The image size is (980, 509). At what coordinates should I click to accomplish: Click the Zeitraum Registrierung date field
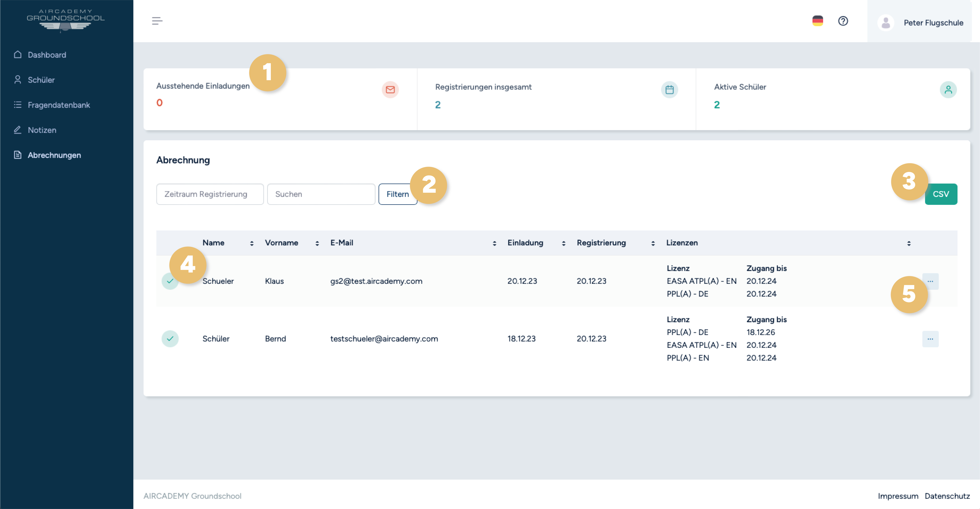210,194
